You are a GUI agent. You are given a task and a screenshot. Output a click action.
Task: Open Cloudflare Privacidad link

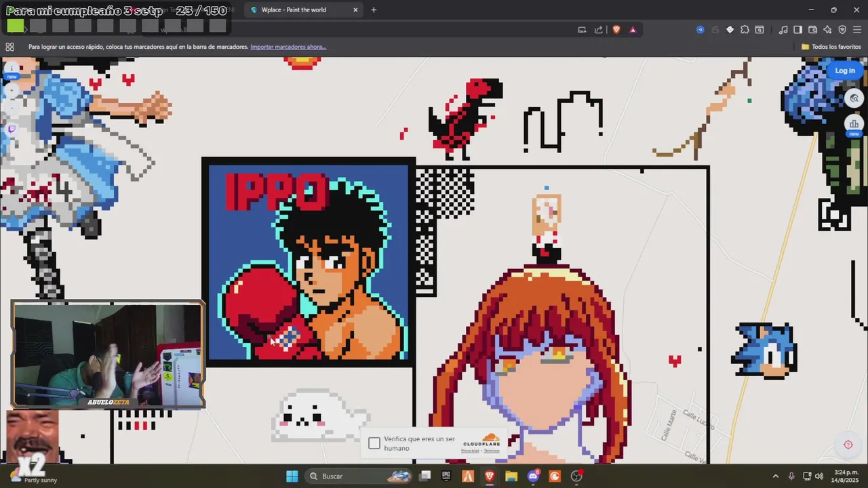point(470,451)
